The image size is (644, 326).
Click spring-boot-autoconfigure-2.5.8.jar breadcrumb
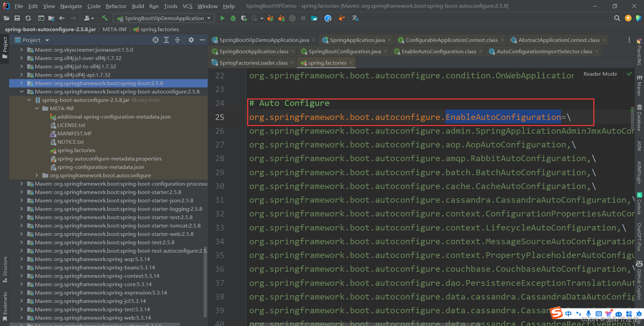click(x=50, y=29)
